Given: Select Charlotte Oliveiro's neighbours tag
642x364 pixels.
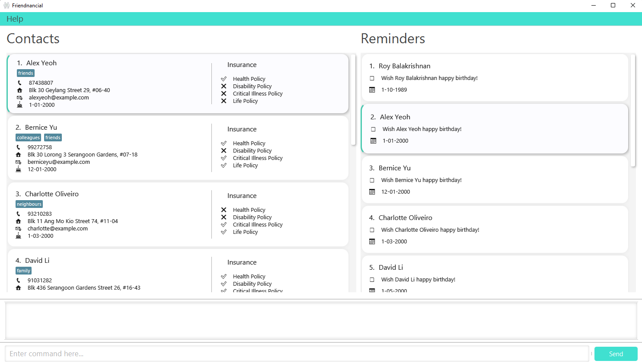Looking at the screenshot, I should [x=29, y=204].
